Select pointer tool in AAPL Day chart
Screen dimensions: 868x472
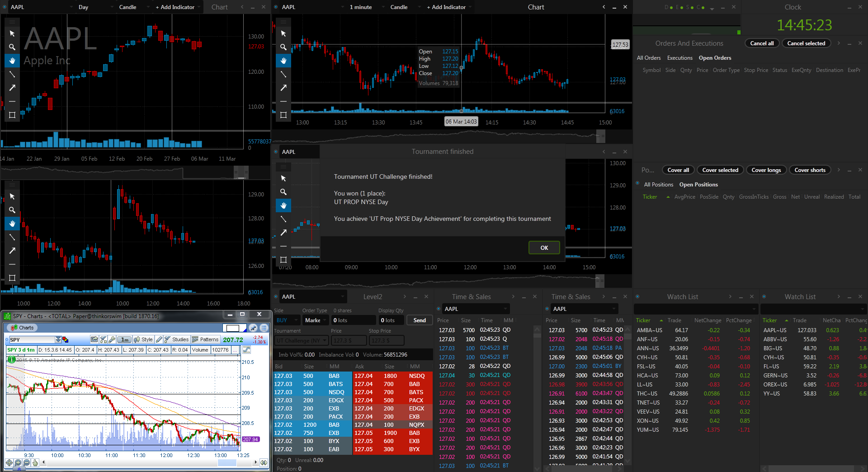(x=12, y=33)
